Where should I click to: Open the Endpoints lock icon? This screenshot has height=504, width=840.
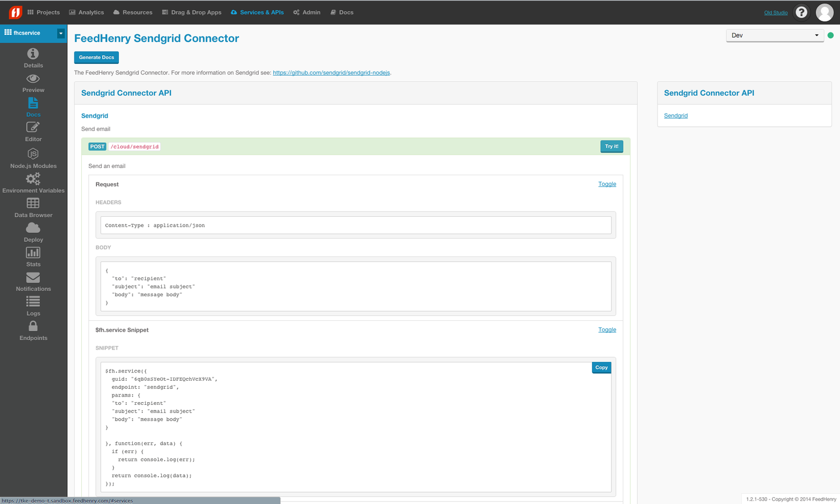33,326
